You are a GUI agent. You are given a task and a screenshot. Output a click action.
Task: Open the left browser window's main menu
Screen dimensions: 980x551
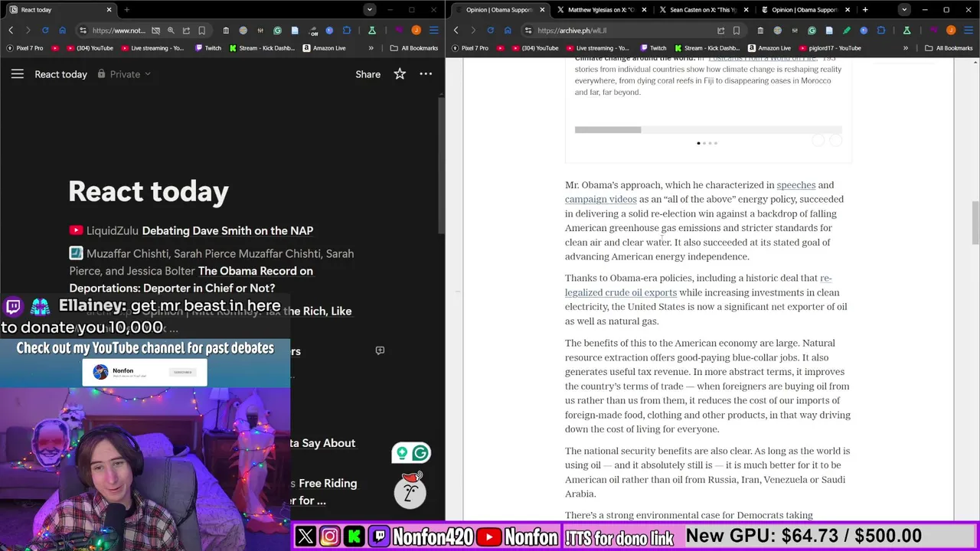[433, 31]
